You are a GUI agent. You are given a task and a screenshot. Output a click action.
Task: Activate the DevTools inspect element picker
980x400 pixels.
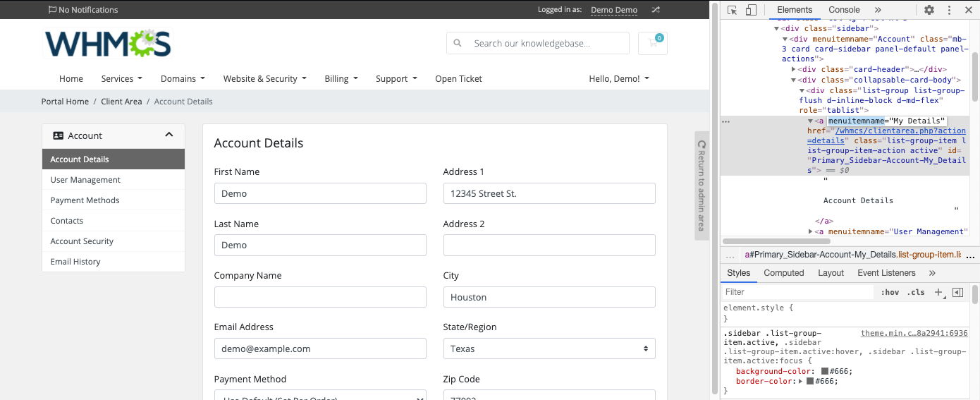[733, 10]
